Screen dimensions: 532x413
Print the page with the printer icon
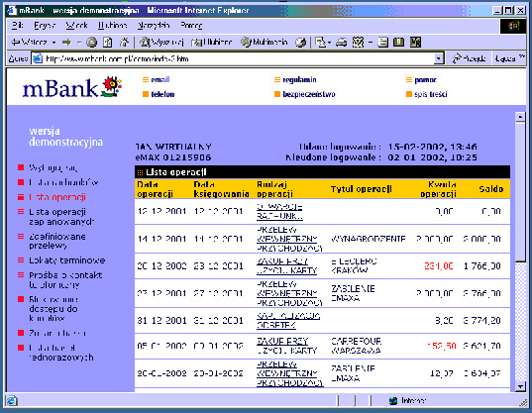pos(342,43)
